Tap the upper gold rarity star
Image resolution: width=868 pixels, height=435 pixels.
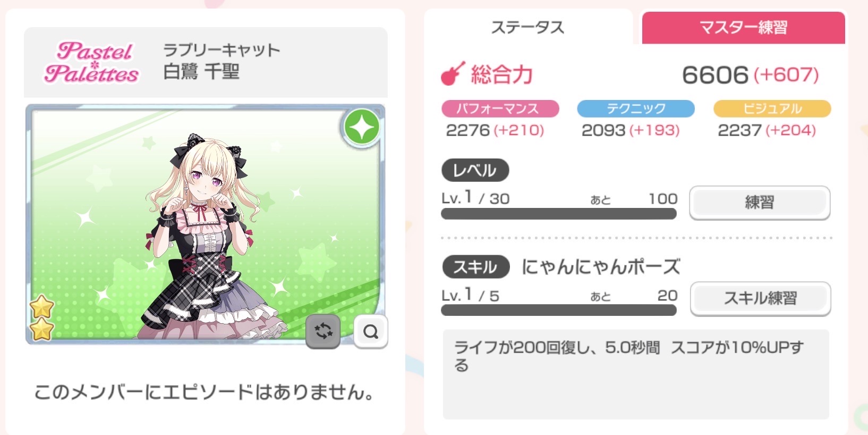tap(41, 307)
